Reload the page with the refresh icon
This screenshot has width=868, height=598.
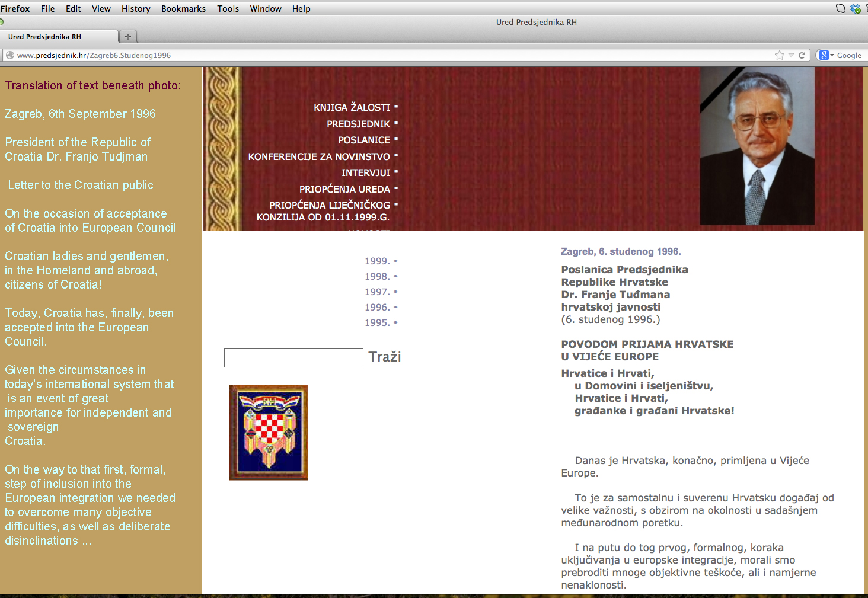point(802,55)
